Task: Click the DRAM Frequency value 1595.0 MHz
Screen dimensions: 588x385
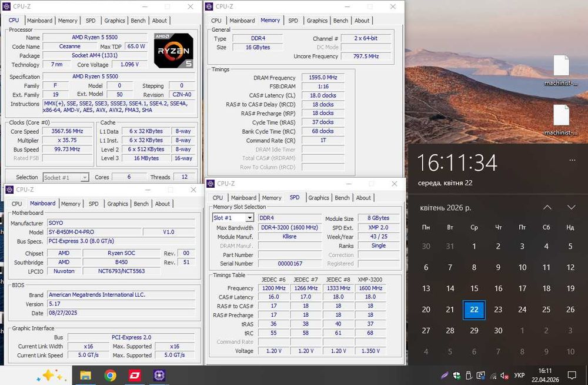Action: pos(323,77)
